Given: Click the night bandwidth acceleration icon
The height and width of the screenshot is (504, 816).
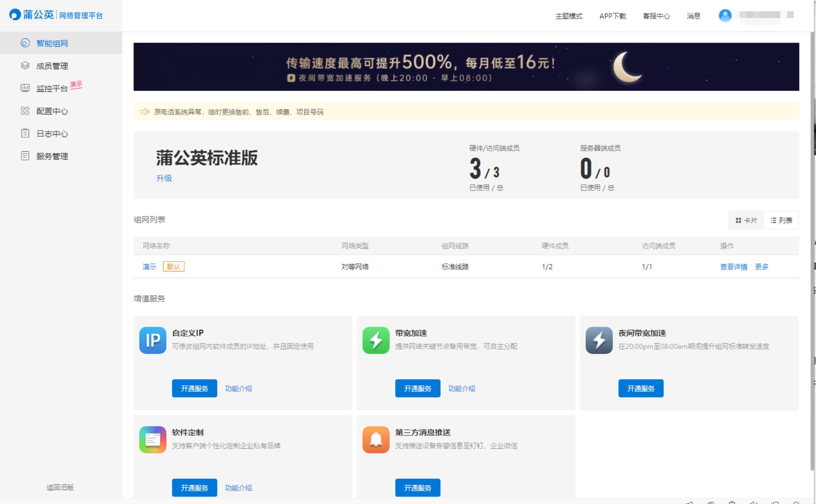Looking at the screenshot, I should (x=599, y=340).
